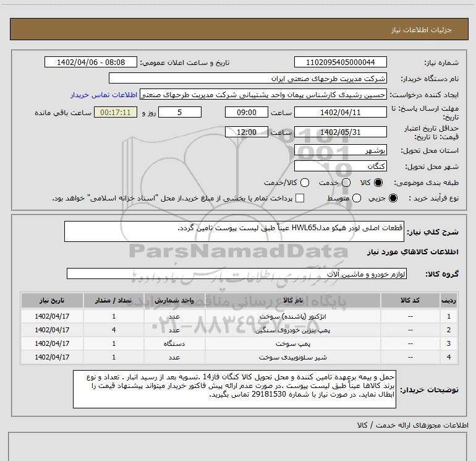Click row number 2 in the table
This screenshot has width=476, height=461.
[449, 330]
